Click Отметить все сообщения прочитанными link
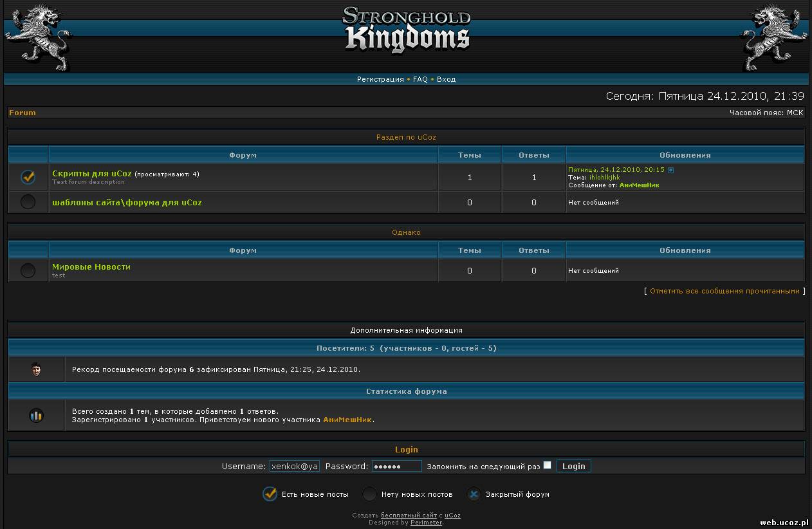This screenshot has width=812, height=529. 724,291
